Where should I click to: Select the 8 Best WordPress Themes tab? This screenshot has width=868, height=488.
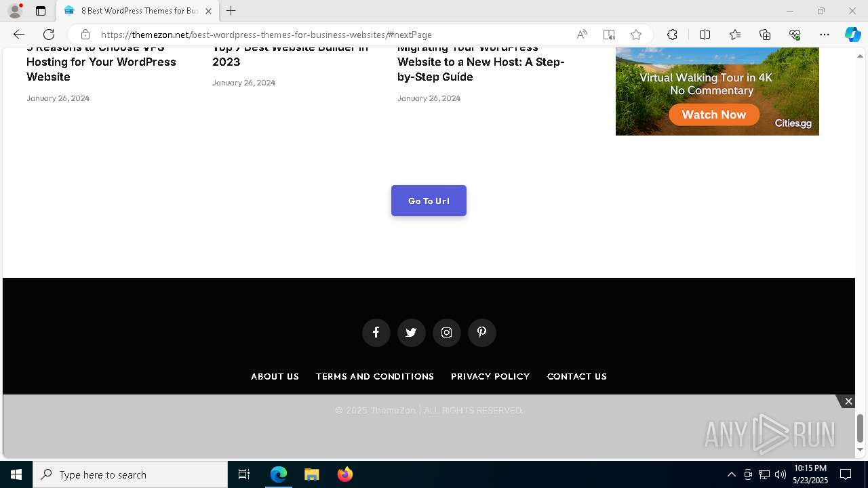pyautogui.click(x=138, y=11)
